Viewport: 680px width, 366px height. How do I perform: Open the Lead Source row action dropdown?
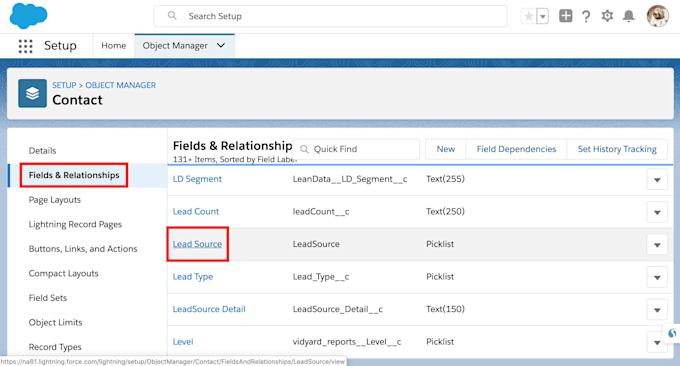coord(657,245)
